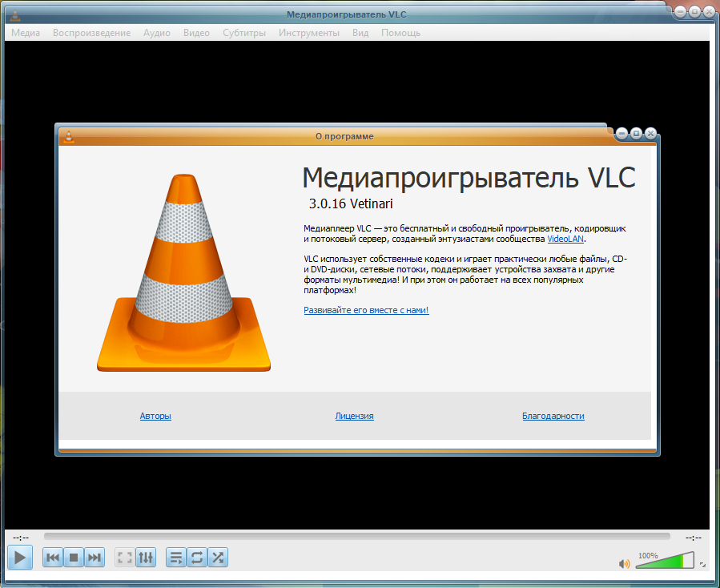The image size is (720, 588).
Task: Maximize the main VLC window
Action: pos(694,11)
